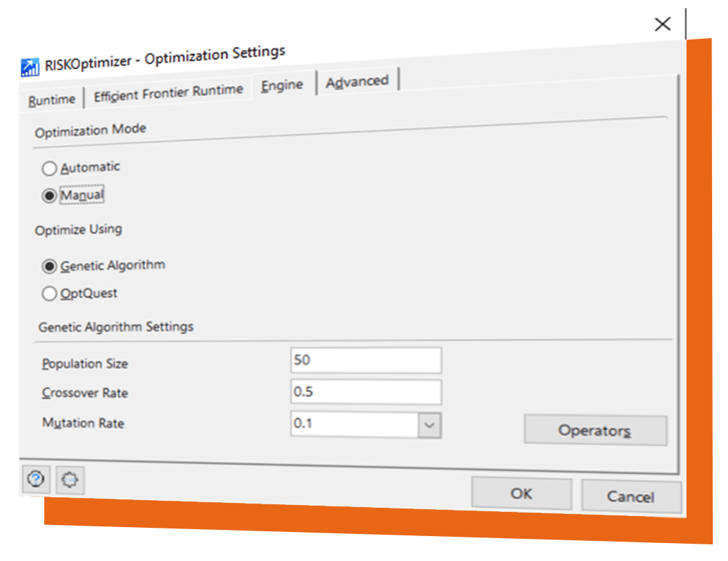Image resolution: width=728 pixels, height=561 pixels.
Task: Choose Genetic Algorithm radio button
Action: [49, 266]
